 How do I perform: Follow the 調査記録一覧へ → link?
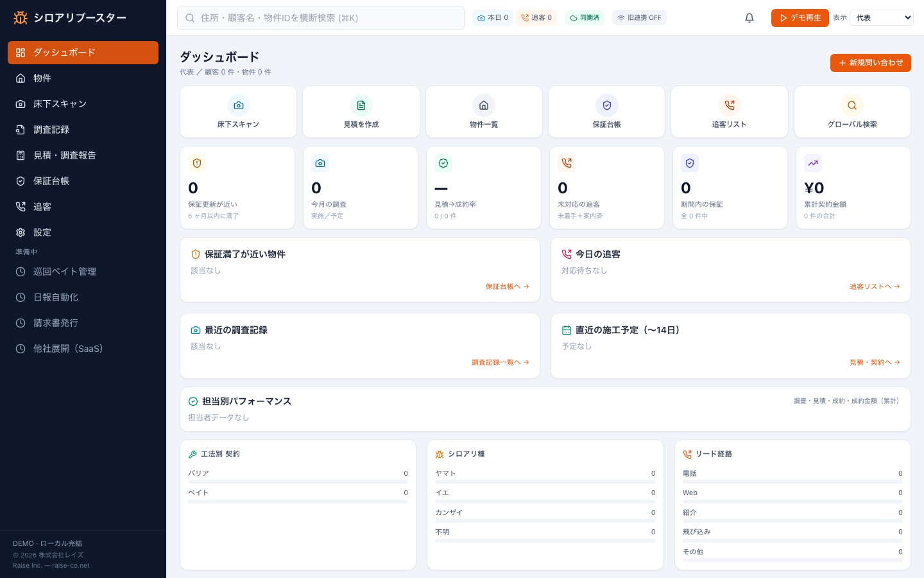point(501,362)
